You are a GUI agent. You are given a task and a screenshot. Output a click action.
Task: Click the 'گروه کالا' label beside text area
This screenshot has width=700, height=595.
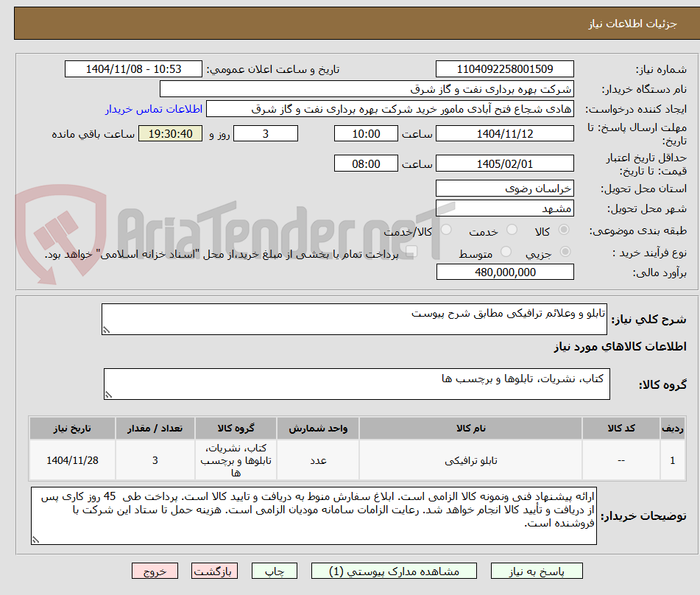(x=662, y=384)
